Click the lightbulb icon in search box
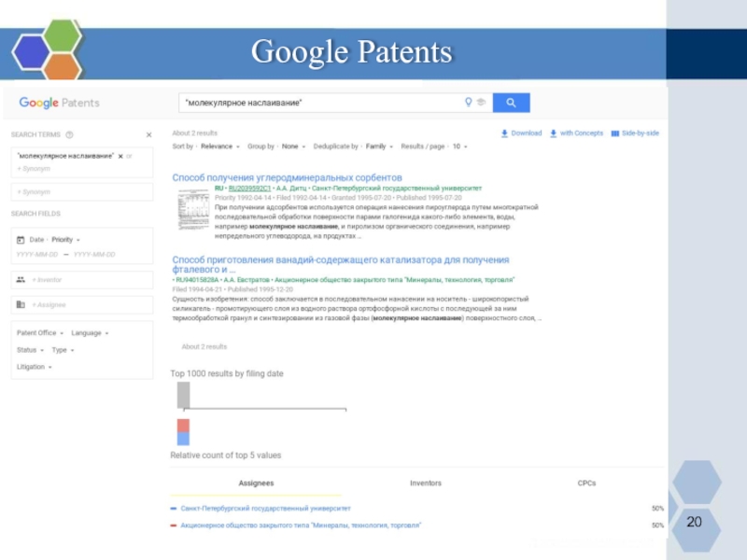The image size is (747, 560). click(x=469, y=103)
